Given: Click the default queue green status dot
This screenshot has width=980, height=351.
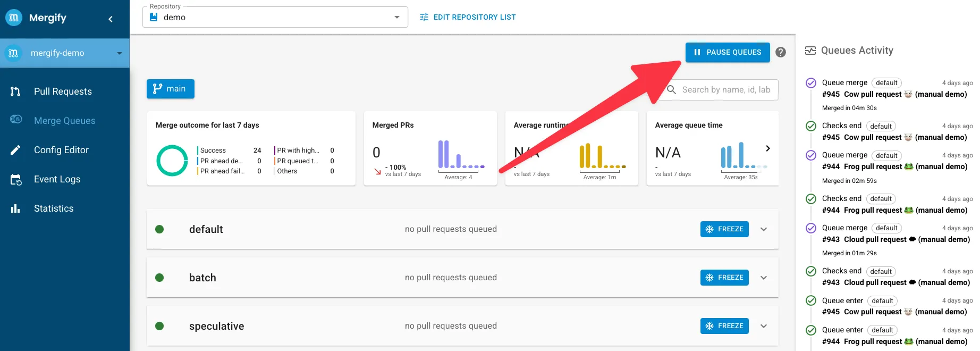Looking at the screenshot, I should [159, 229].
